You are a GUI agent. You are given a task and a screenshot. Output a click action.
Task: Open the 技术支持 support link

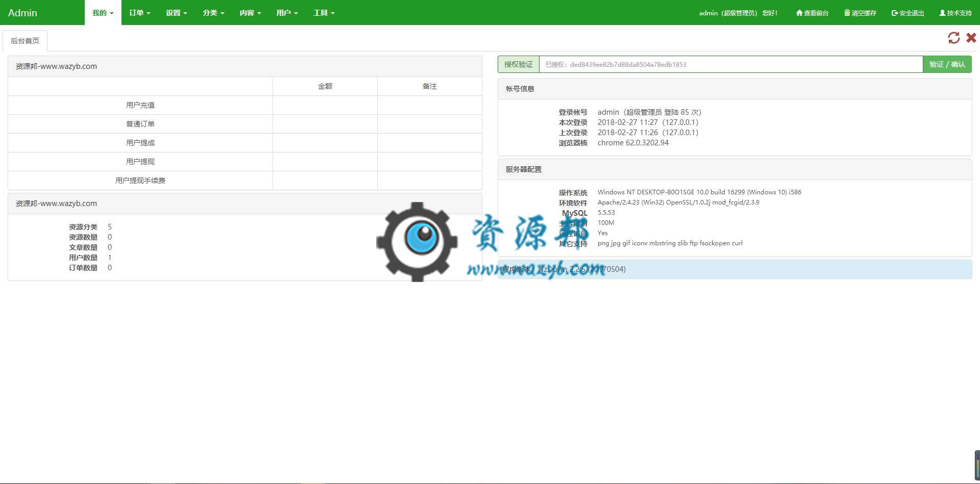955,13
